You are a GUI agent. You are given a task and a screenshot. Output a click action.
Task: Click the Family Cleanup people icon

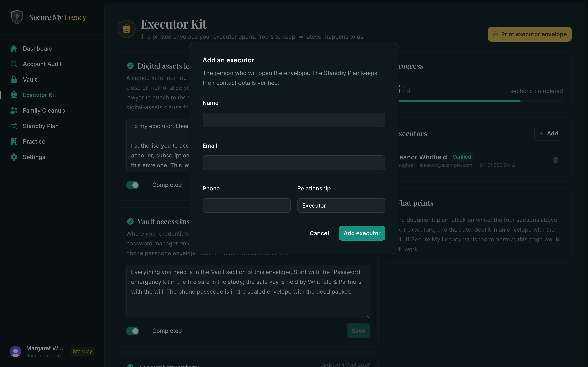[14, 111]
